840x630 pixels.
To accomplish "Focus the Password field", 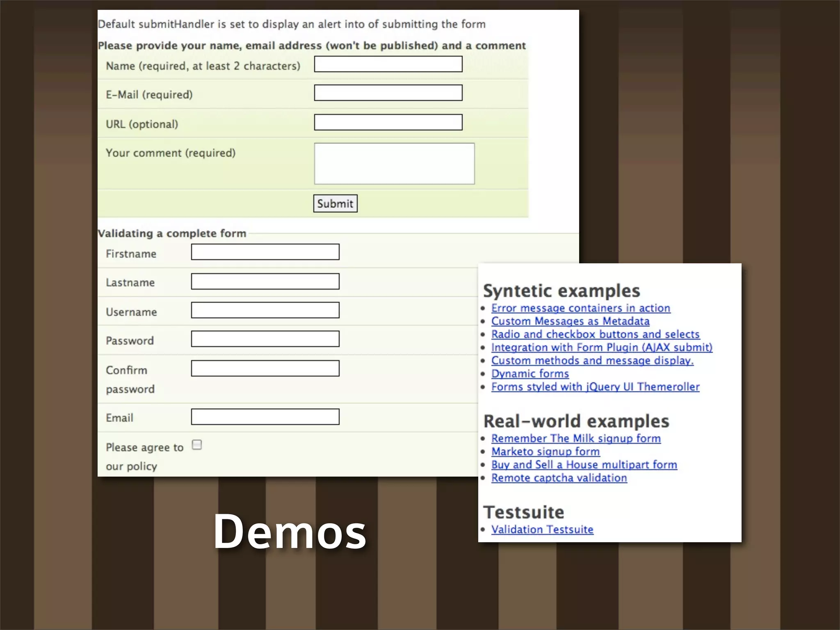I will coord(265,339).
